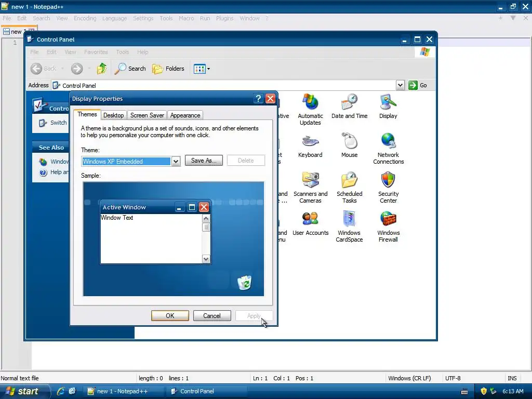Viewport: 532px width, 399px height.
Task: Click Cancel in Display Properties
Action: [x=212, y=315]
